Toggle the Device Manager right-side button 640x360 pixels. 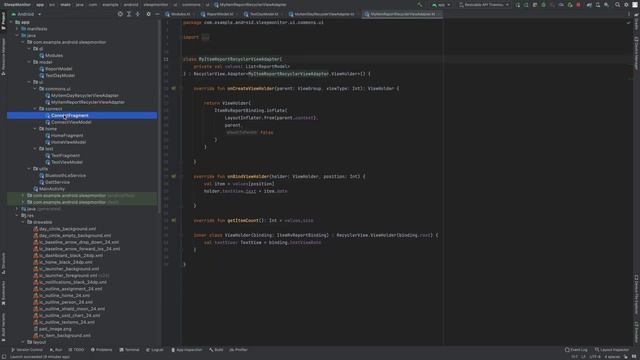click(636, 53)
